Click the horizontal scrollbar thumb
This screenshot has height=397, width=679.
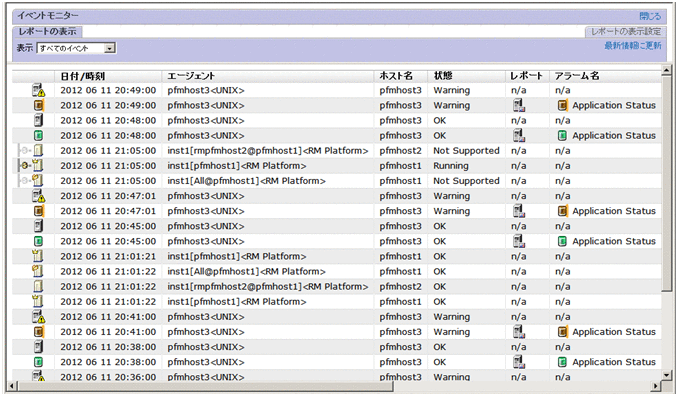(205, 386)
